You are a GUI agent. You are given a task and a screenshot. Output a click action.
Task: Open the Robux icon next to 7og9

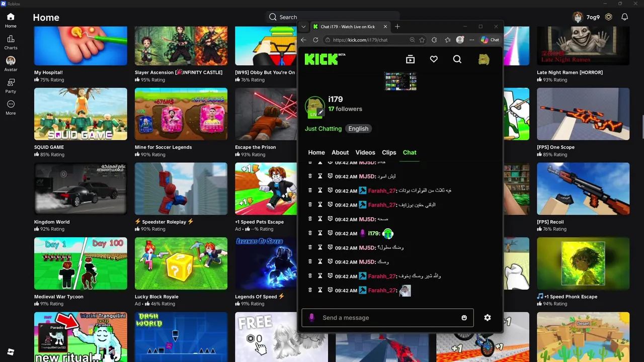609,17
